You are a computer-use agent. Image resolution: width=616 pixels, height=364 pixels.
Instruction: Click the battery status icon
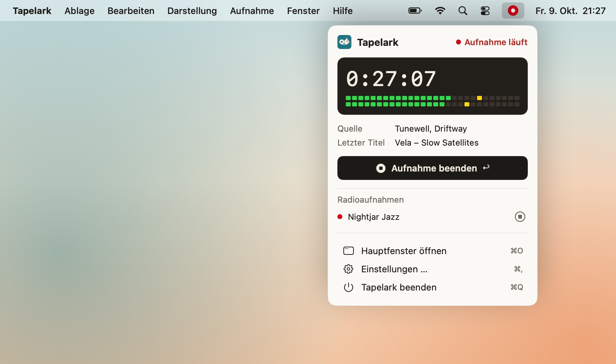point(415,11)
